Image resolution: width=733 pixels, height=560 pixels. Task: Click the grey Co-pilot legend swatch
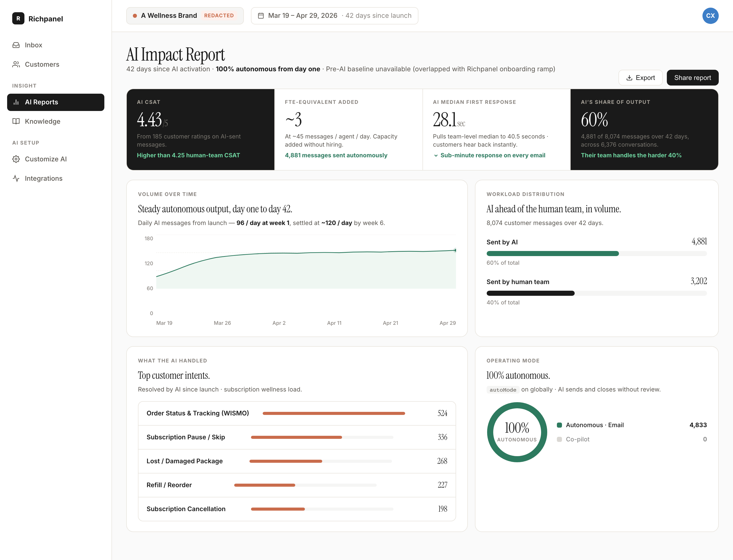point(559,439)
